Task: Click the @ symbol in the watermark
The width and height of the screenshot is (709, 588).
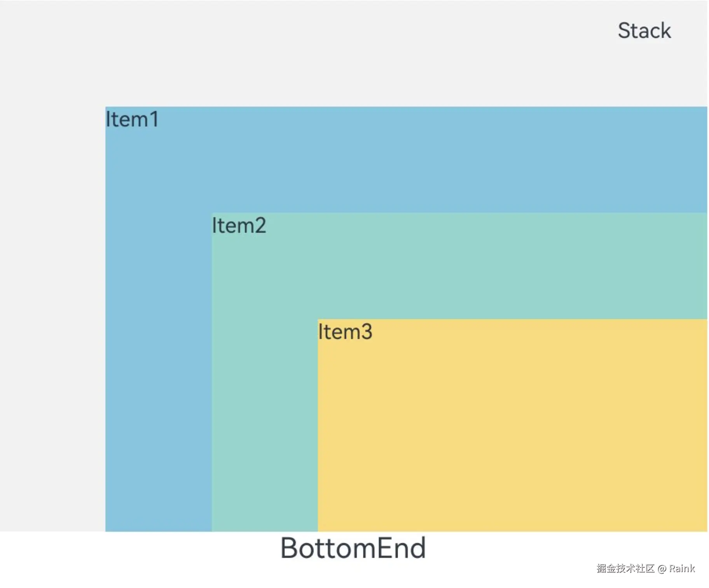Action: [x=662, y=569]
